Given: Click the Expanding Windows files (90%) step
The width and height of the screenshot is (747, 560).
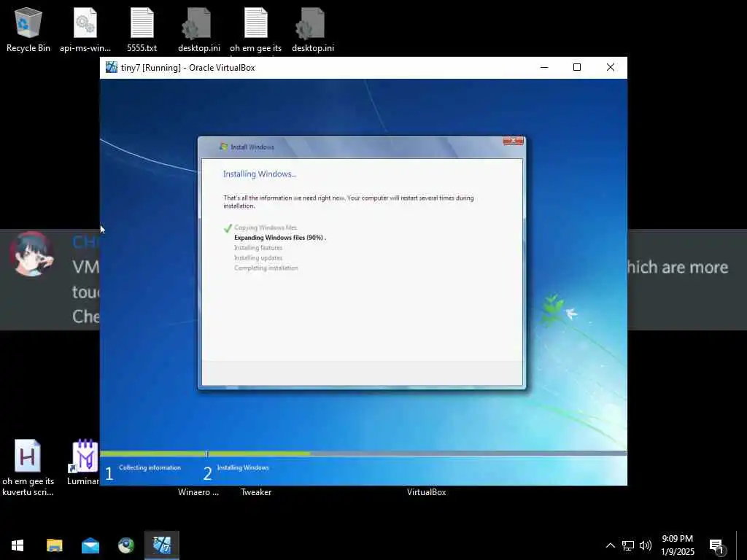Looking at the screenshot, I should (x=280, y=238).
